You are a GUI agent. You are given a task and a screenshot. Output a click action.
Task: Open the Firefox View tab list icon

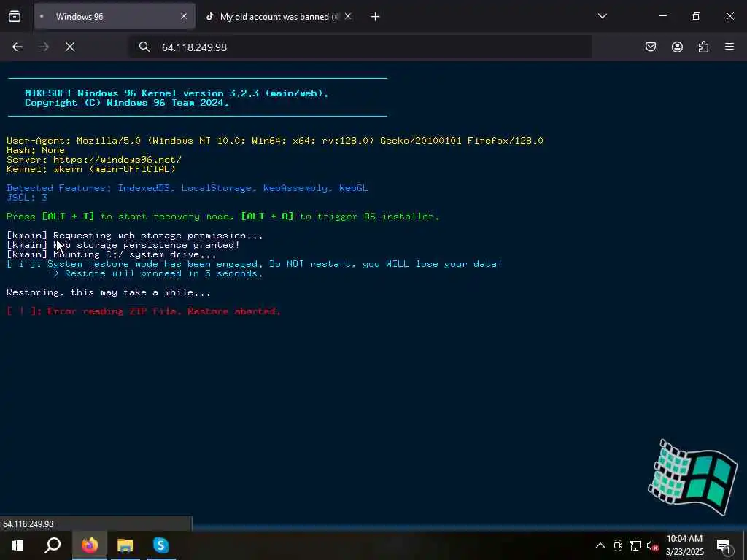[15, 16]
